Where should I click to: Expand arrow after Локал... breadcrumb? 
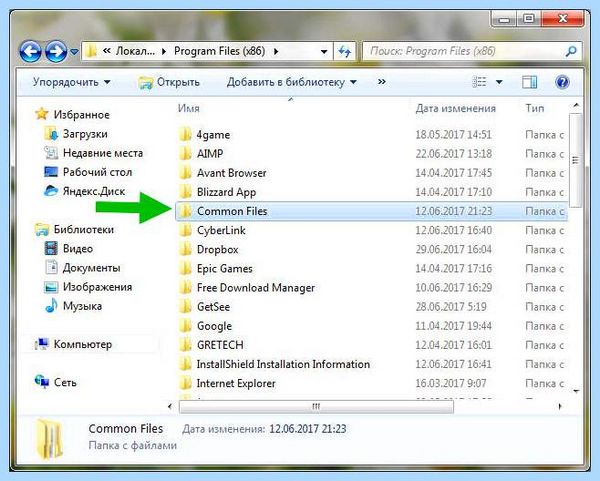tap(164, 51)
